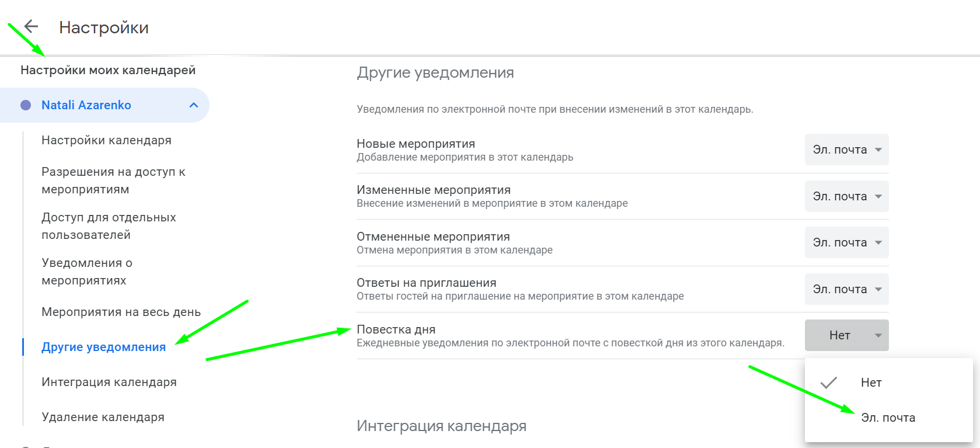Click the Интеграция календаря section heading
This screenshot has width=980, height=448.
point(441,426)
